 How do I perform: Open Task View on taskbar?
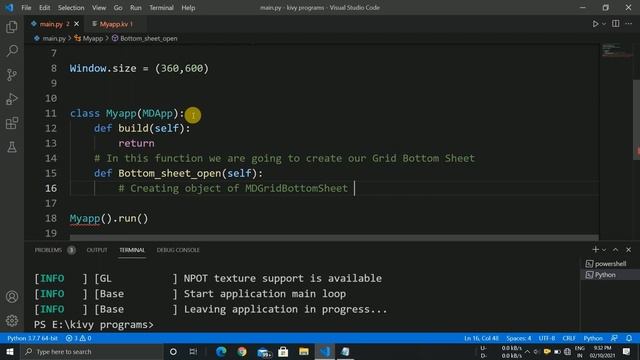pyautogui.click(x=193, y=351)
